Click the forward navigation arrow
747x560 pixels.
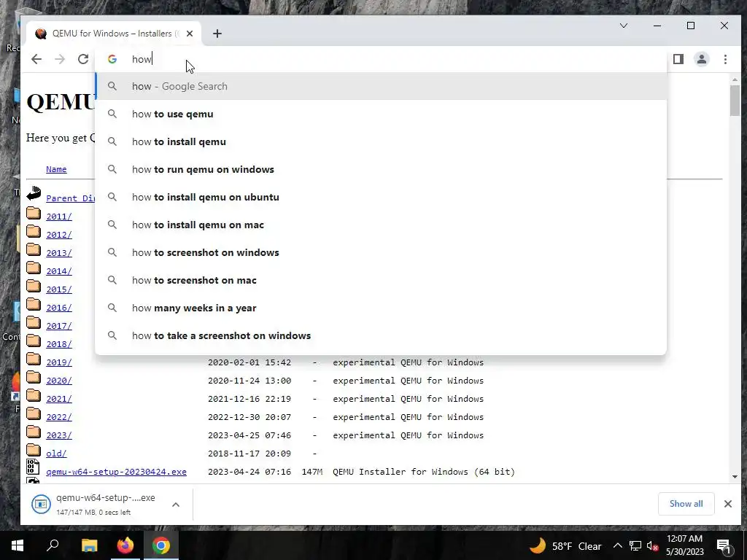point(60,59)
